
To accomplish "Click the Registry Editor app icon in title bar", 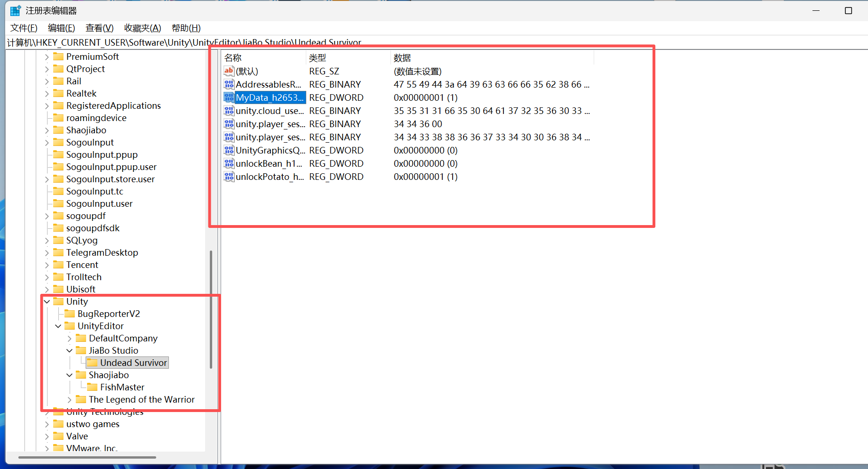I will 15,10.
